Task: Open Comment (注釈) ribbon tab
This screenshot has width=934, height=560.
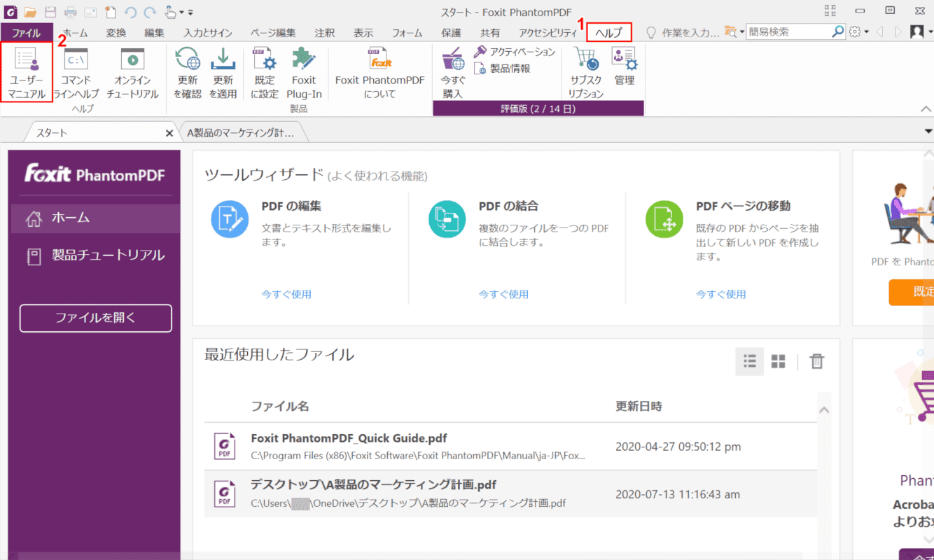Action: pos(325,32)
